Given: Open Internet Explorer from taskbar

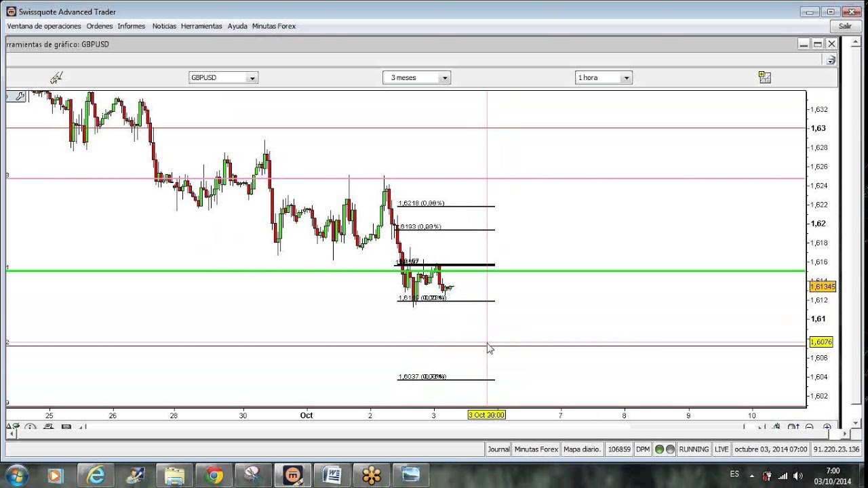Looking at the screenshot, I should tap(95, 475).
